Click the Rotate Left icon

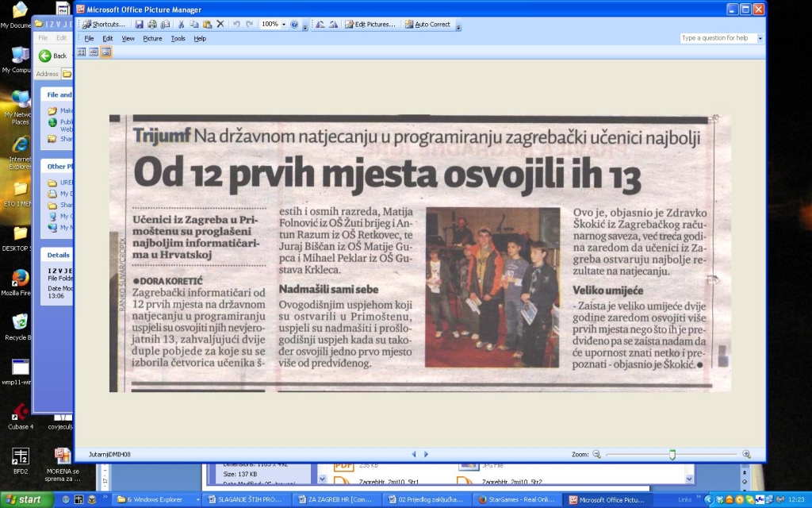point(320,25)
